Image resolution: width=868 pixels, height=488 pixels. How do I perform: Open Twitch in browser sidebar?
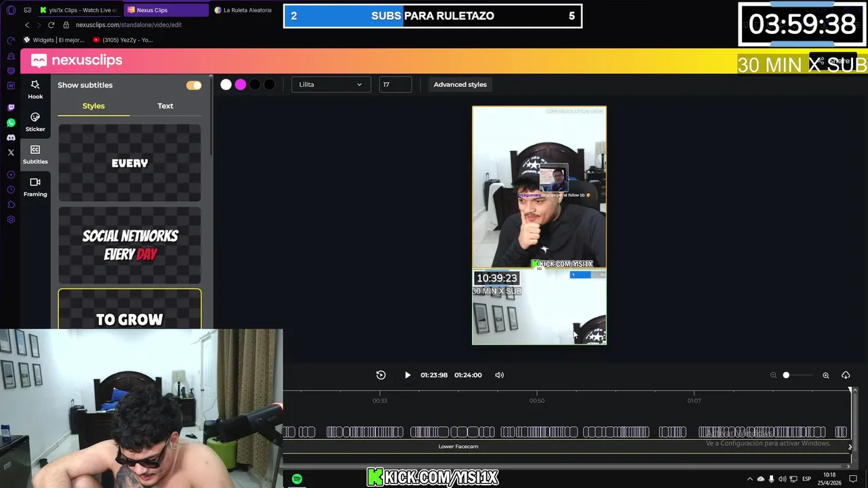point(11,108)
